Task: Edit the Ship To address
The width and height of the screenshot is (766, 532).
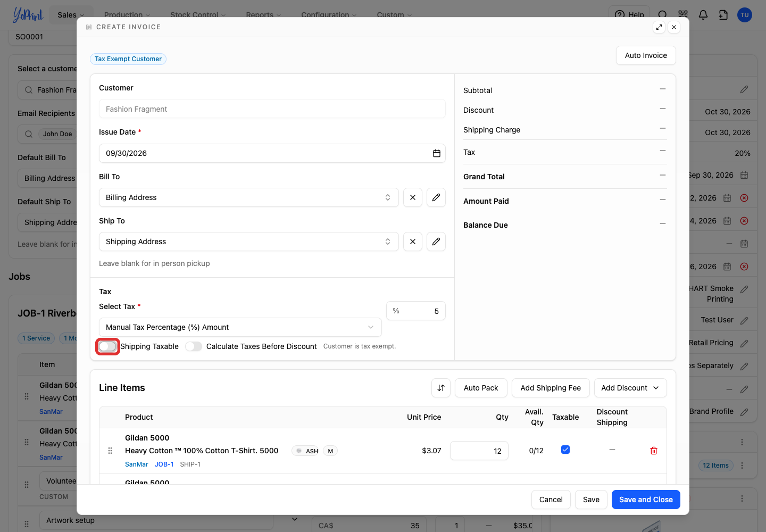Action: [x=436, y=242]
